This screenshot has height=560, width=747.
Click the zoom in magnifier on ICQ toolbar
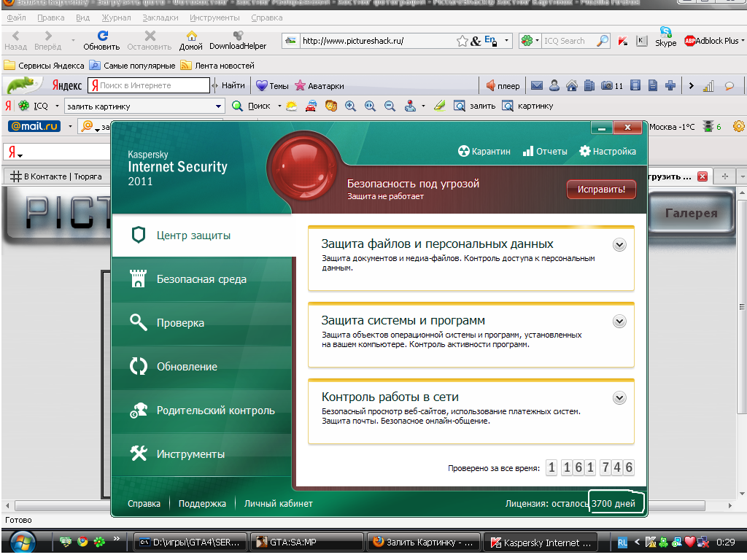click(x=351, y=106)
